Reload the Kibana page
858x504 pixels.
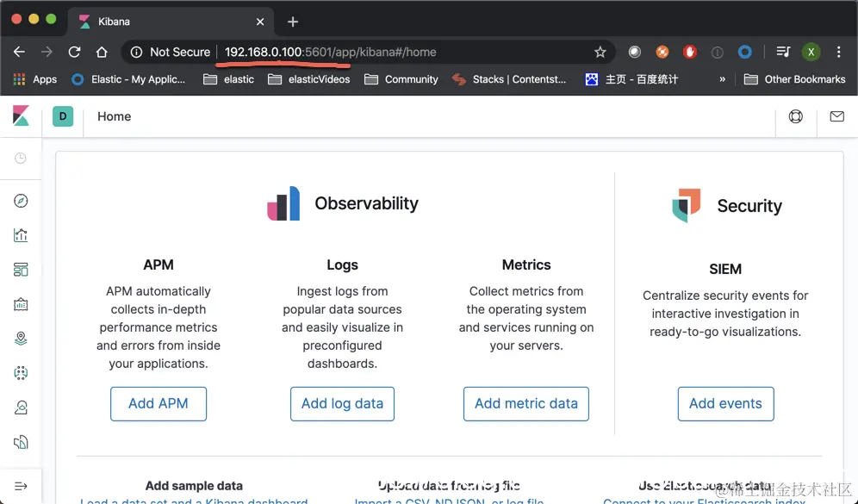pos(74,52)
